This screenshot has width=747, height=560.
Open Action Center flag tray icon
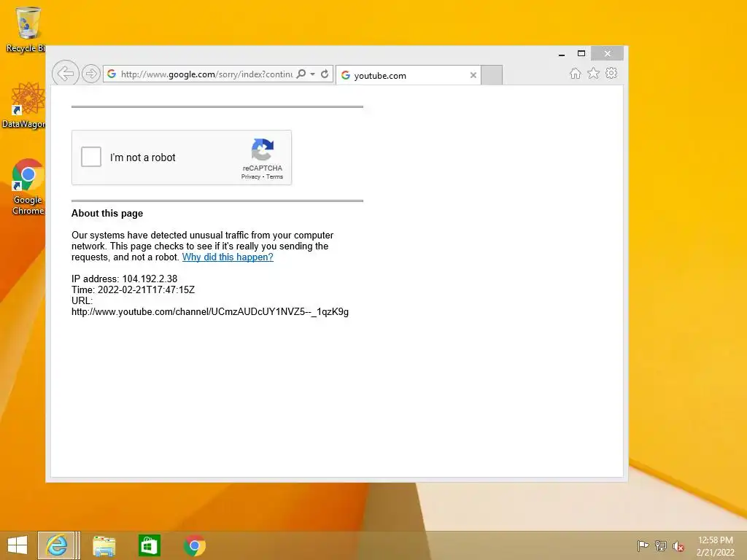(x=643, y=545)
